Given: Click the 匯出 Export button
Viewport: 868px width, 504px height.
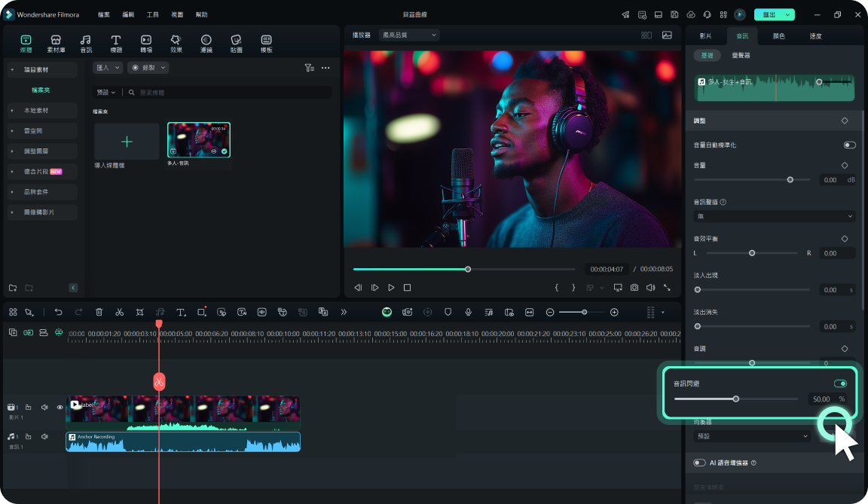Looking at the screenshot, I should pos(775,15).
